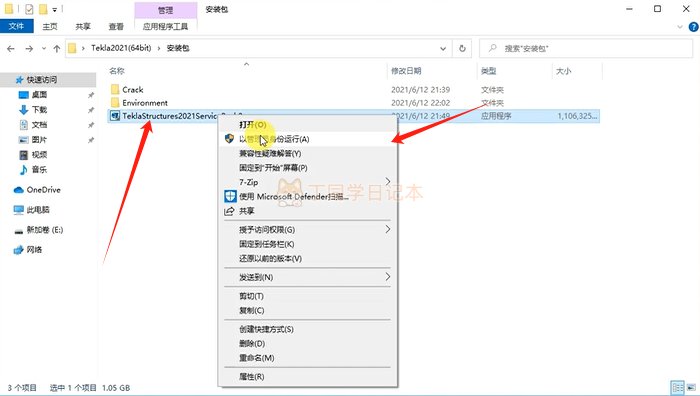700x396 pixels.
Task: Click the quick access properties checkmark icon
Action: click(x=29, y=9)
